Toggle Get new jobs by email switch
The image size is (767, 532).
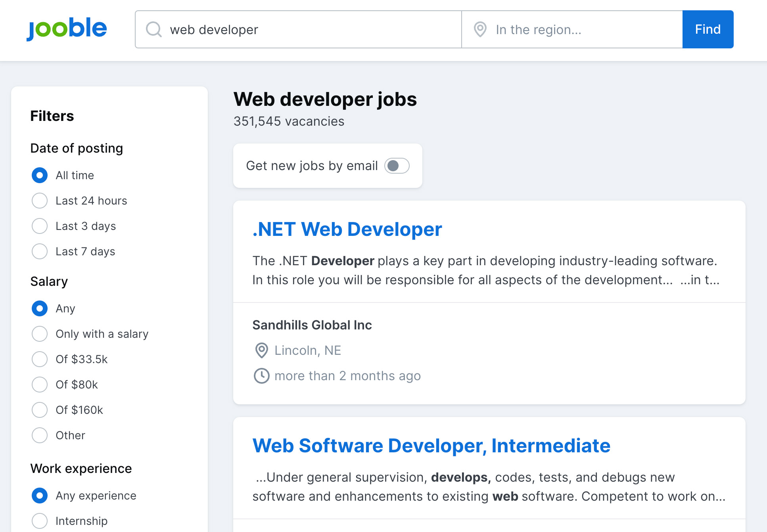click(397, 166)
